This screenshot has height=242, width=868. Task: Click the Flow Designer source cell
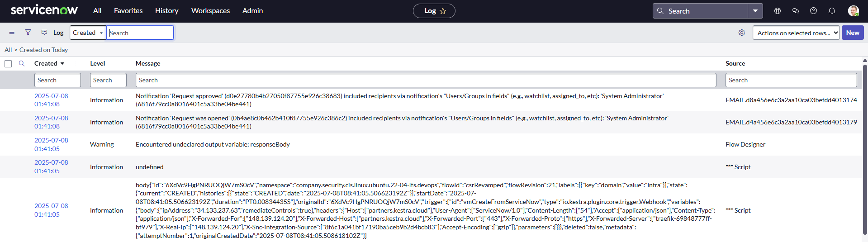click(745, 144)
